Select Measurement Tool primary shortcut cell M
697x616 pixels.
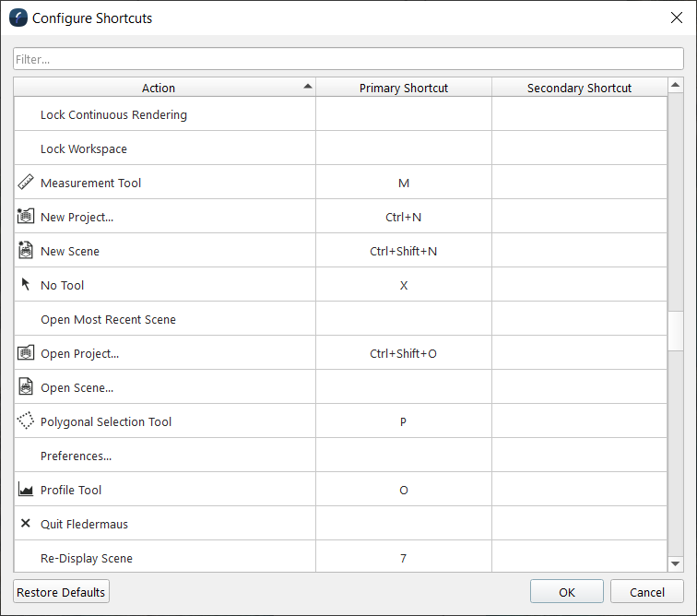click(x=404, y=183)
